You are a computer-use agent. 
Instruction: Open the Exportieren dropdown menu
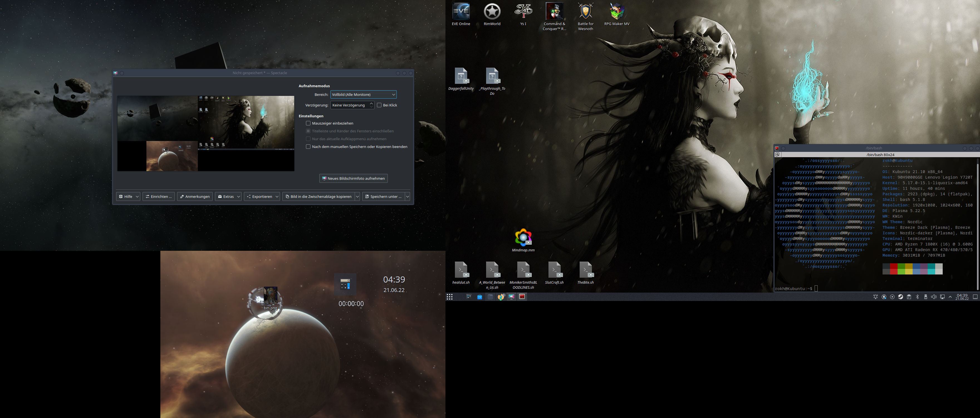coord(262,196)
